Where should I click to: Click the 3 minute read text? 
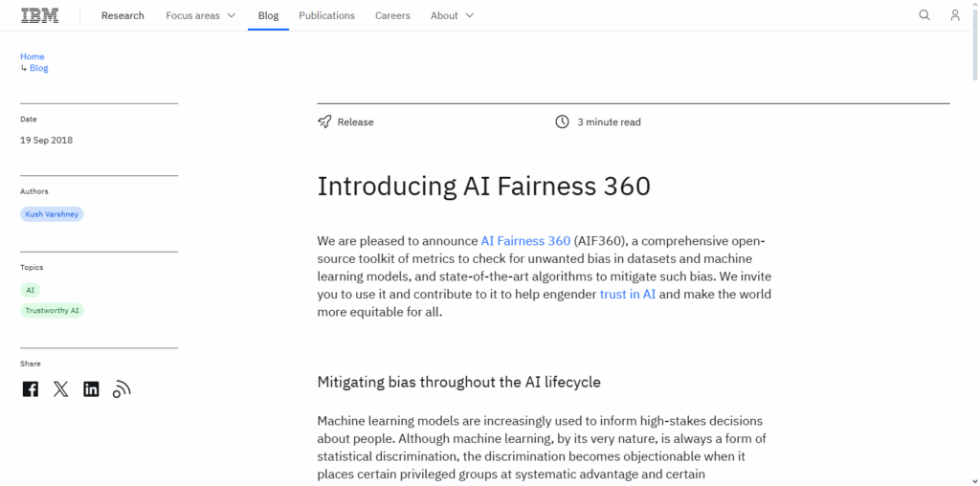pos(609,121)
